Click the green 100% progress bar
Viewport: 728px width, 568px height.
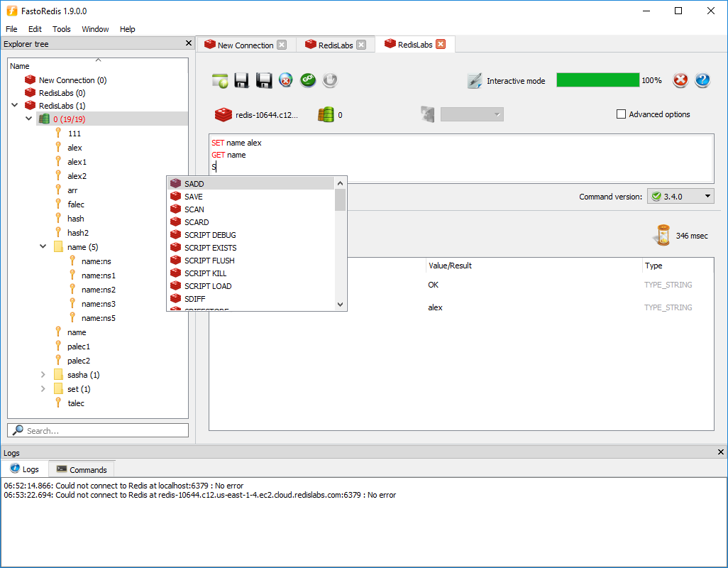click(598, 80)
